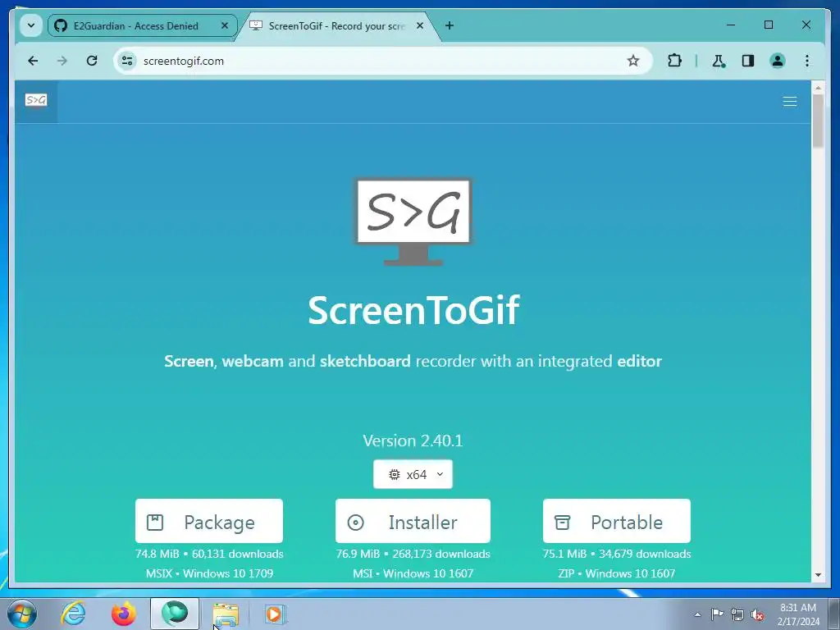Open the Windows Start menu
Screen dimensions: 840x630
tap(22, 614)
